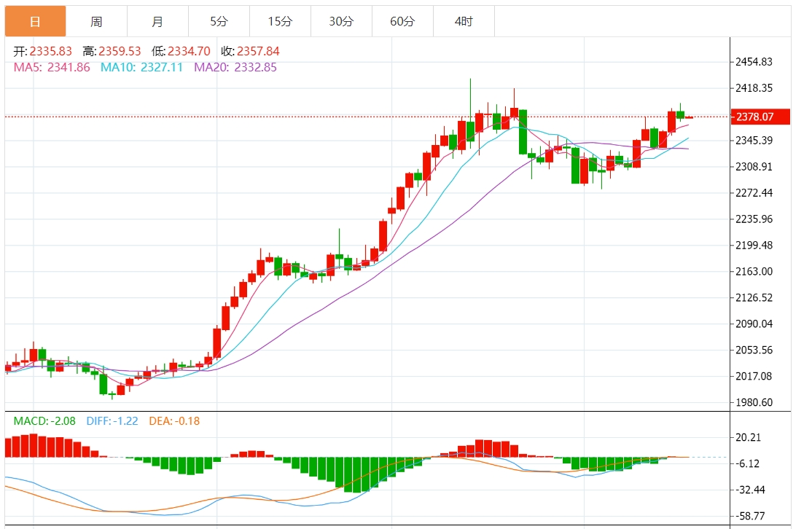The image size is (812, 529).
Task: Click the MA20: 2332.85 indicator label
Action: [x=235, y=67]
